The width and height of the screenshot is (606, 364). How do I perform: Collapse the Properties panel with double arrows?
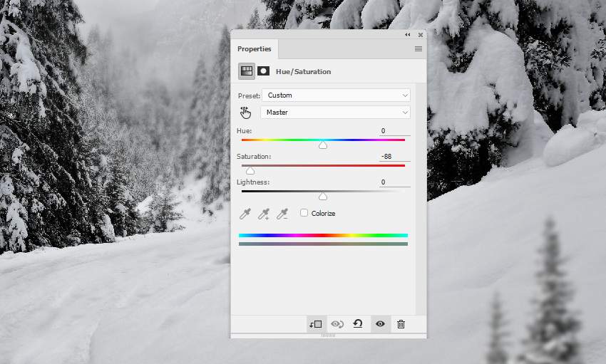pyautogui.click(x=407, y=35)
